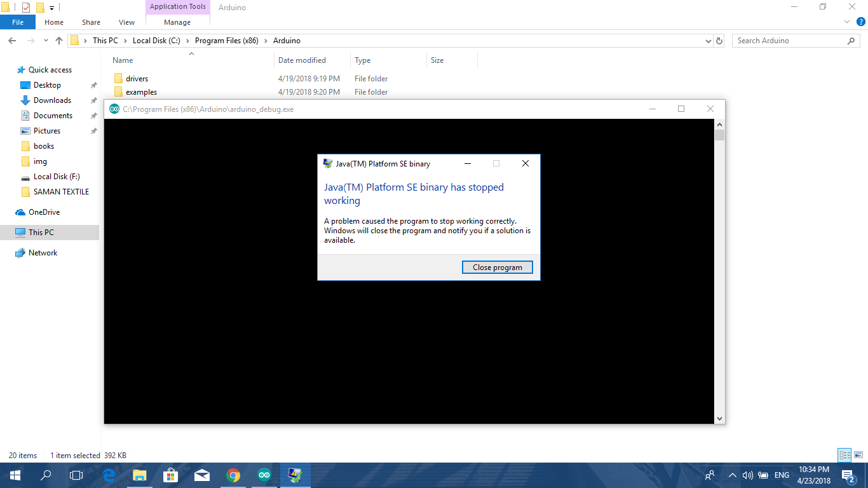The width and height of the screenshot is (868, 488).
Task: Click the Close program button in the Java dialog
Action: coord(497,267)
